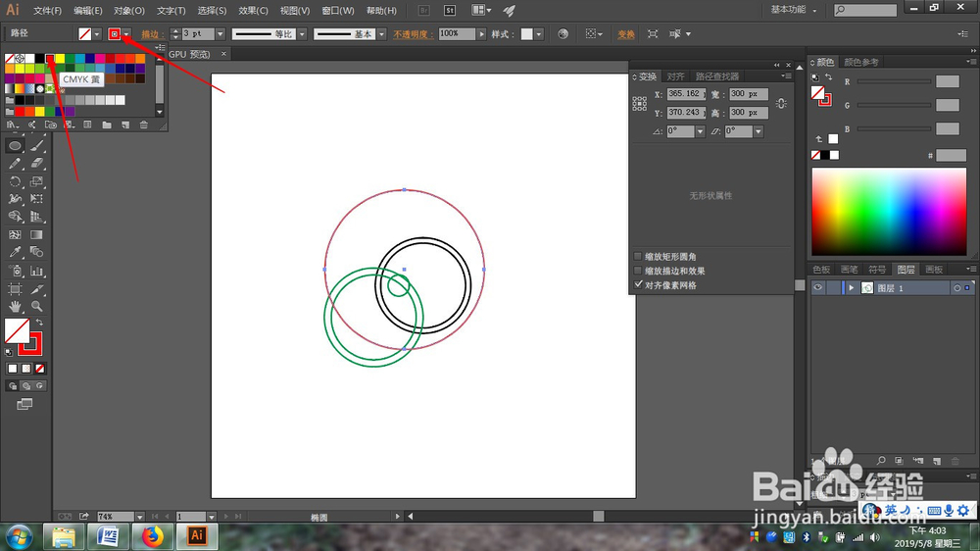Open the rotation angle dropdown in Transform panel

click(700, 131)
